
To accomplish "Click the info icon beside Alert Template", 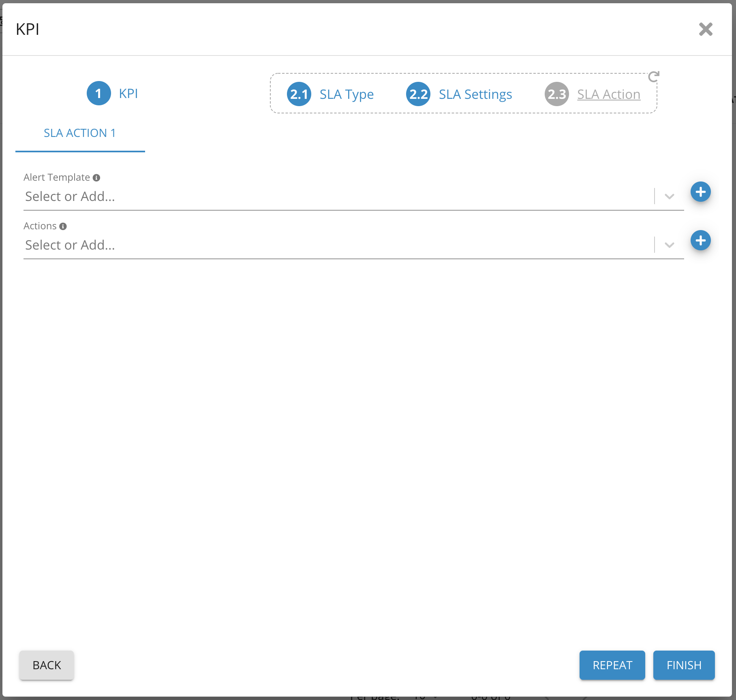I will (x=96, y=178).
